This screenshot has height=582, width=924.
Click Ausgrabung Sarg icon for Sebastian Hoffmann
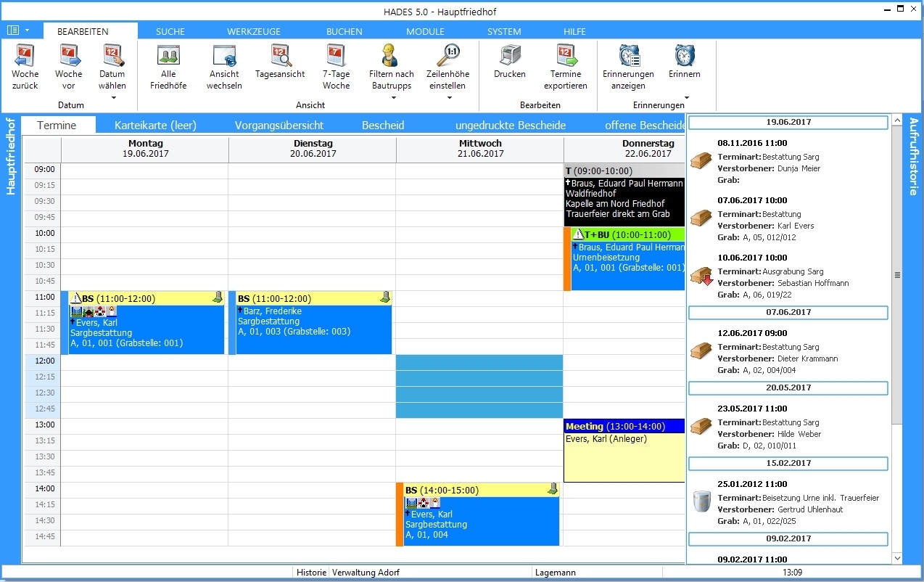click(701, 276)
